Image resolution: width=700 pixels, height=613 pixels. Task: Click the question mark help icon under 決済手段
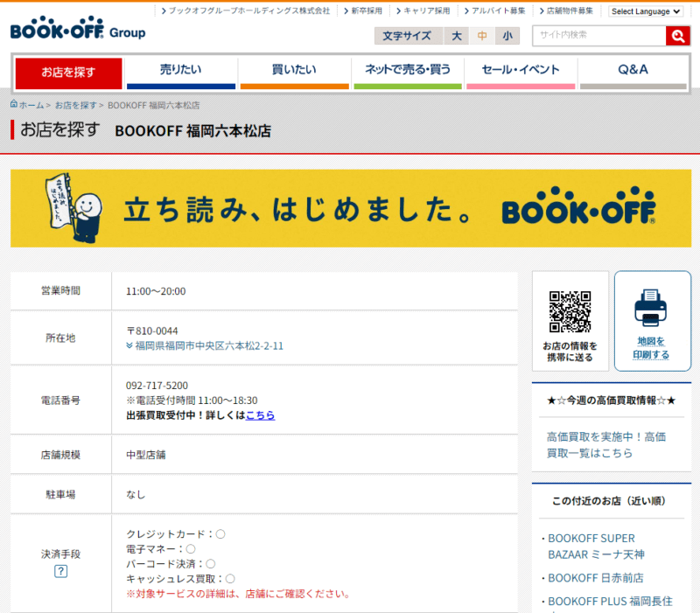[60, 571]
